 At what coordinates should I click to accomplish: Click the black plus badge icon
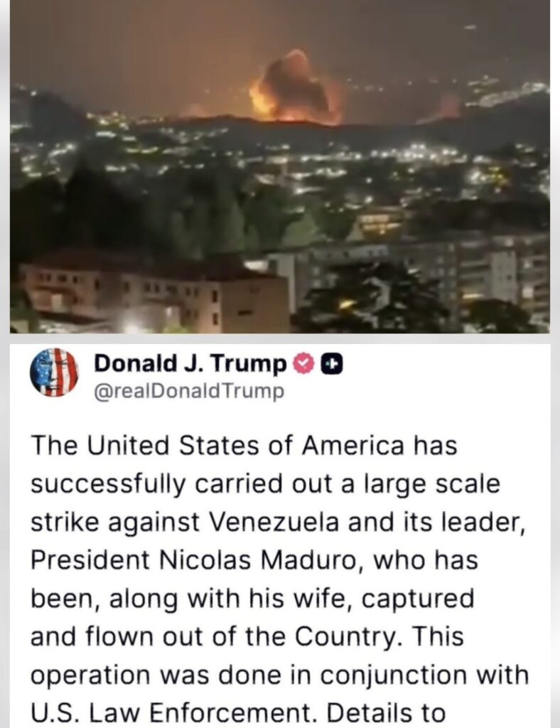tap(332, 365)
